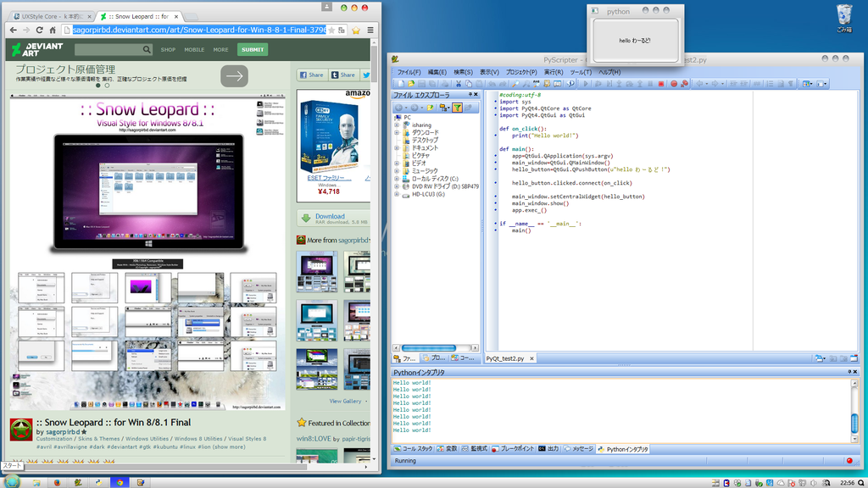Click the Download button on DeviantArt page
This screenshot has width=868, height=488.
[334, 219]
